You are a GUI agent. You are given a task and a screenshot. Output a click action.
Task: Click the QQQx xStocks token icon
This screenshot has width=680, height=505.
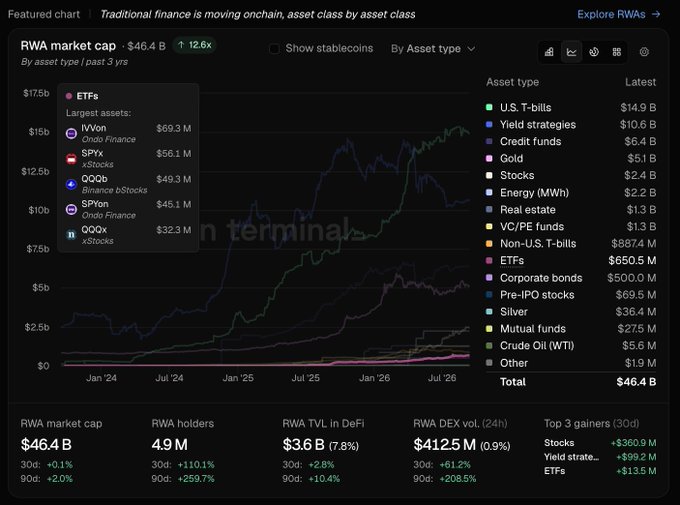(x=71, y=235)
